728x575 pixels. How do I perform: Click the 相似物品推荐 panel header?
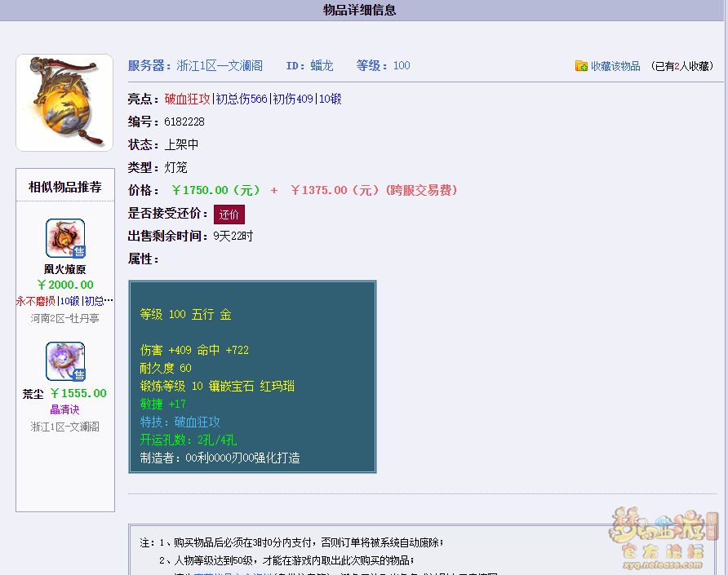point(65,187)
